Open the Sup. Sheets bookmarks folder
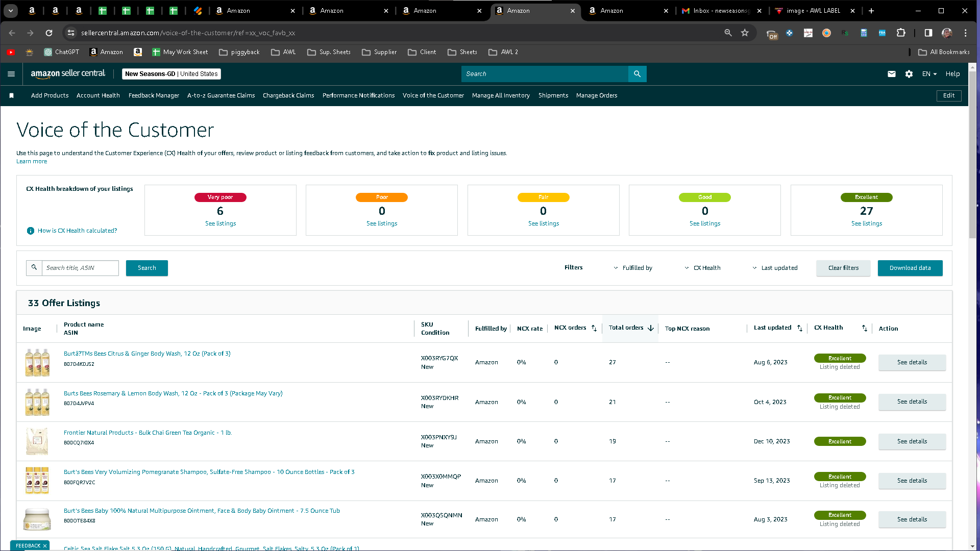Screen dimensions: 980x551 point(329,52)
